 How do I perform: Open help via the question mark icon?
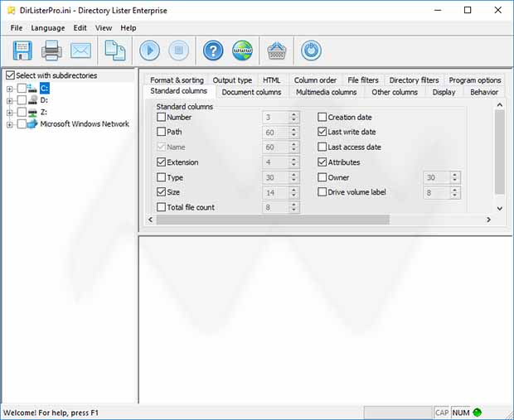pos(213,51)
